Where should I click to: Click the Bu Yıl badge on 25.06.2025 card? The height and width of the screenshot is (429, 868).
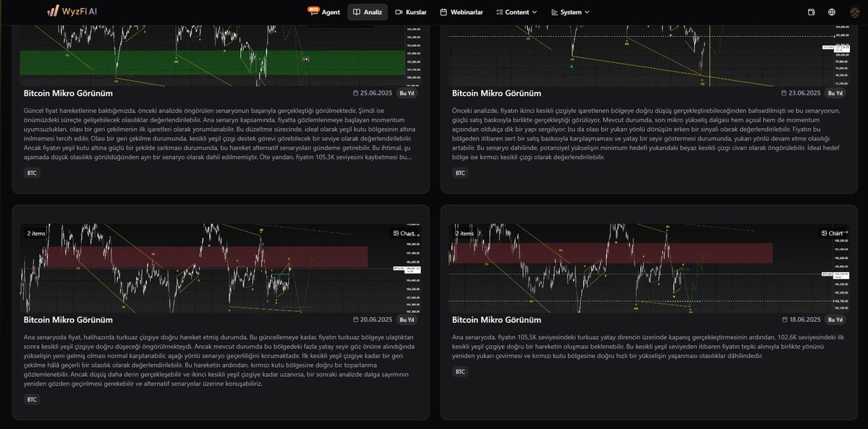coord(407,93)
